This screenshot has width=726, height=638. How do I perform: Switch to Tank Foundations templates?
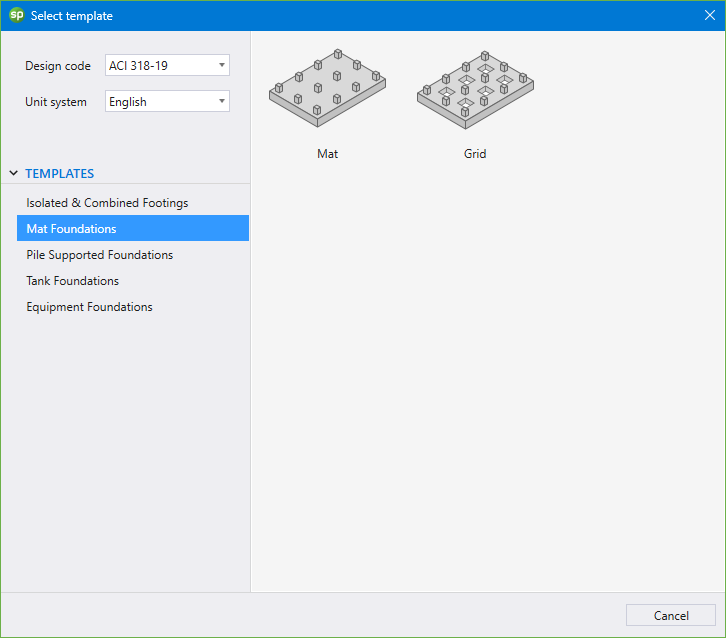click(x=72, y=281)
